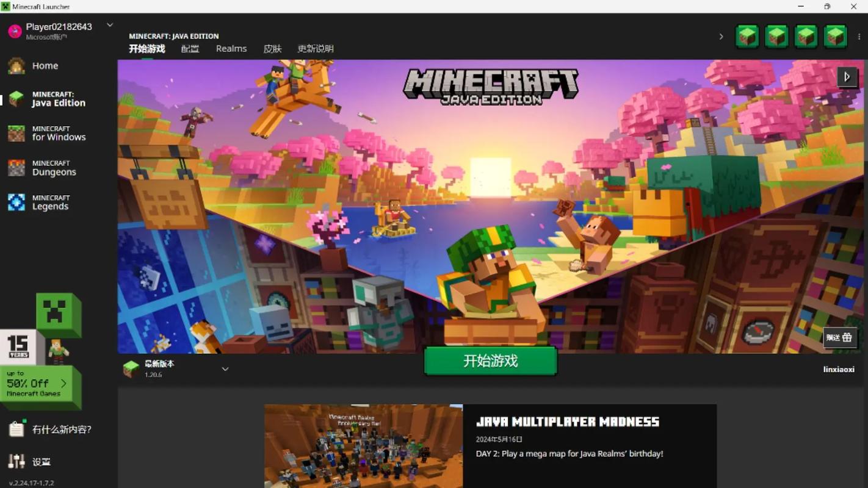This screenshot has height=488, width=868.
Task: Open Minecraft for Windows icon
Action: pyautogui.click(x=16, y=133)
